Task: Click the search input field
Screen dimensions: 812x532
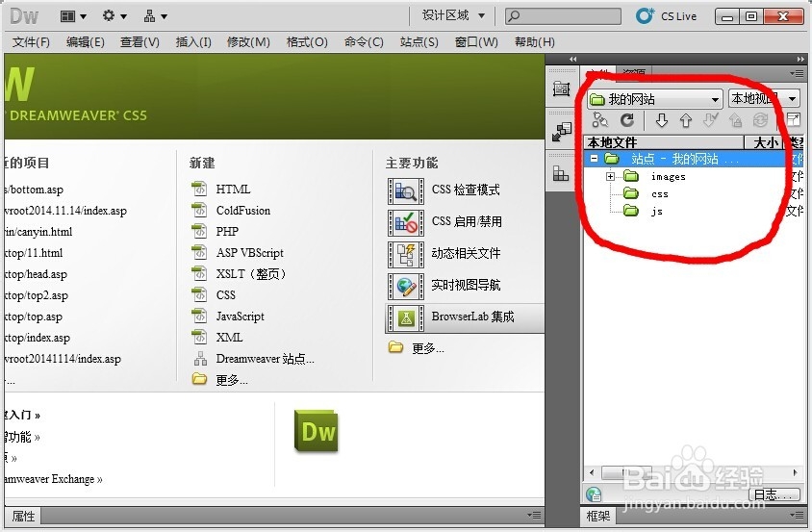Action: point(564,16)
